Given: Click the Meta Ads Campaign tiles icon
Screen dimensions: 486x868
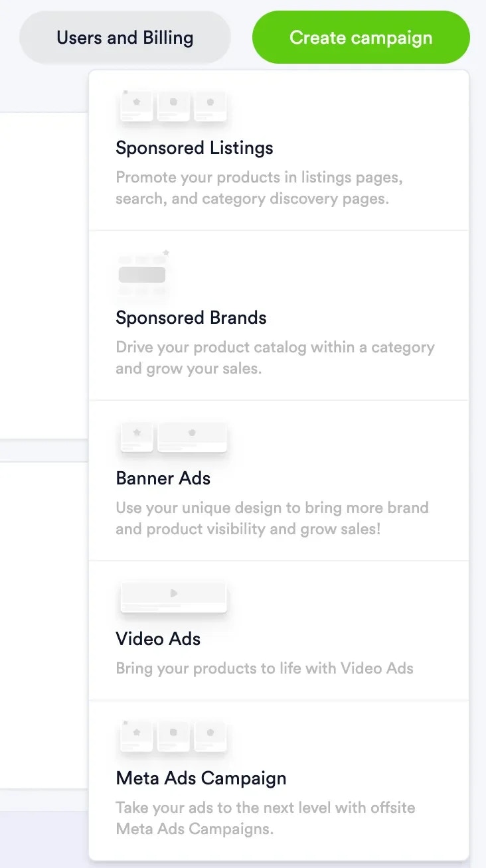Looking at the screenshot, I should 173,733.
